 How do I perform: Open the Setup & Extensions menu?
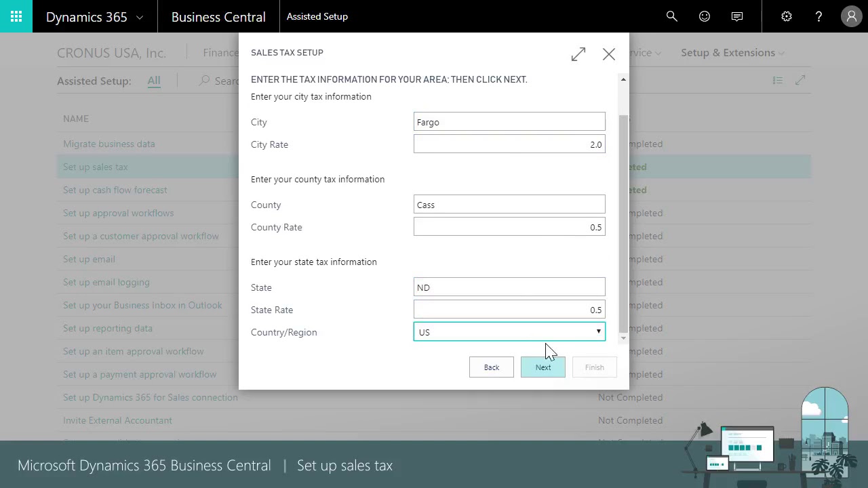pos(732,53)
